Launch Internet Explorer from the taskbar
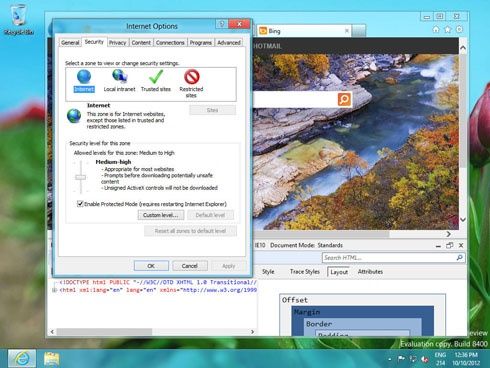The height and width of the screenshot is (368, 490). pos(22,359)
